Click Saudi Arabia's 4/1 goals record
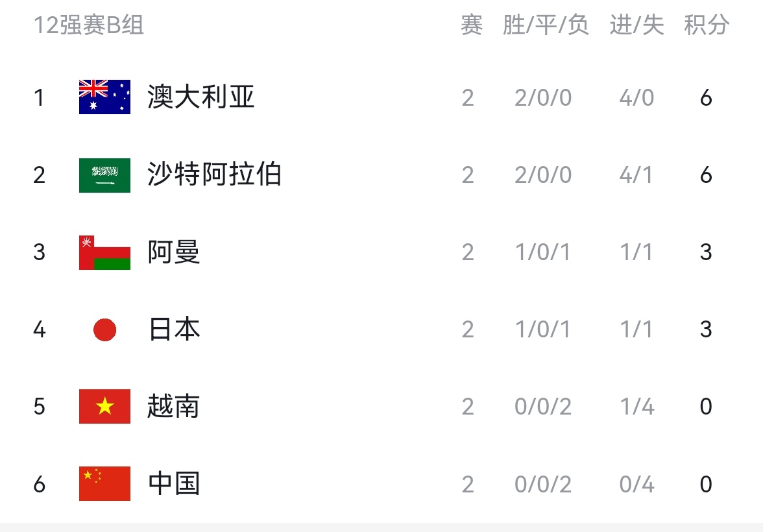 coord(636,175)
